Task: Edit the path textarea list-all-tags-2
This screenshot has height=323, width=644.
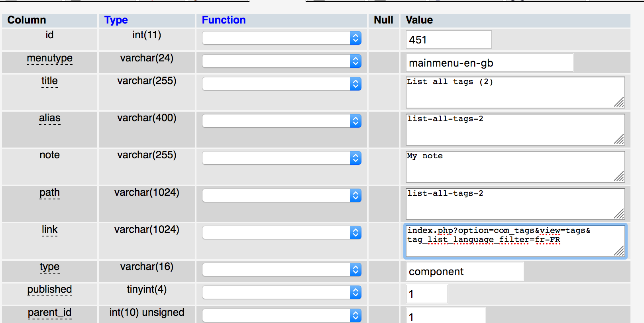Action: coord(515,204)
